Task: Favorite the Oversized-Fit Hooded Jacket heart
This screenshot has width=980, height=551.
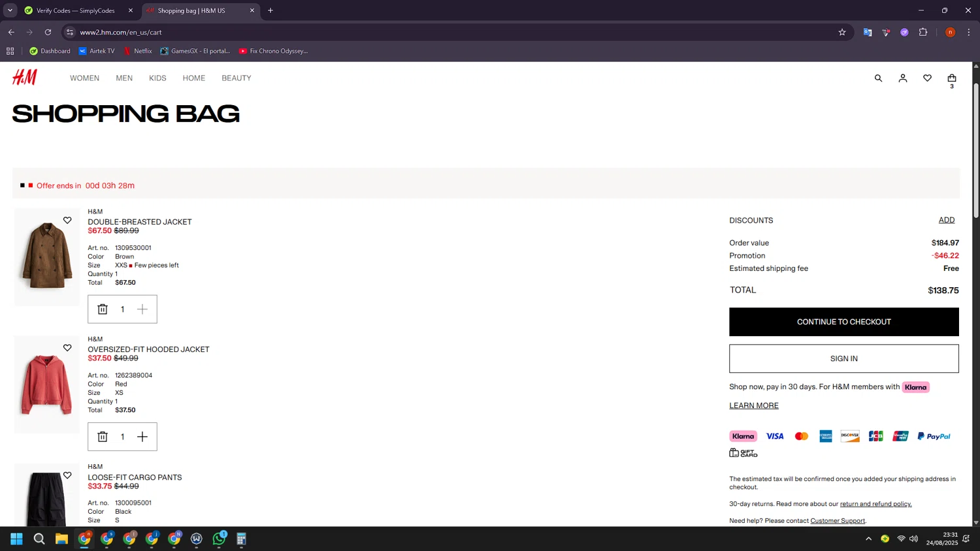Action: click(x=67, y=348)
